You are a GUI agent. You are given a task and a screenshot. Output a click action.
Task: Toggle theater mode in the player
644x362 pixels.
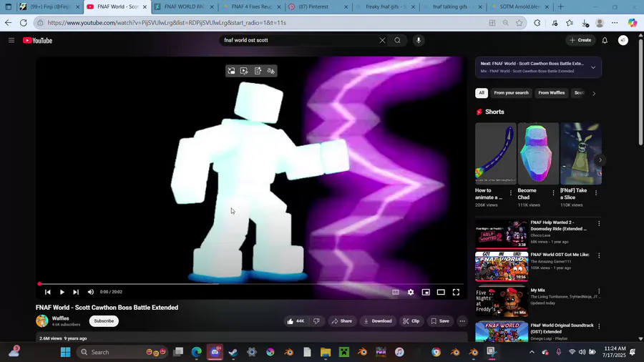click(441, 292)
